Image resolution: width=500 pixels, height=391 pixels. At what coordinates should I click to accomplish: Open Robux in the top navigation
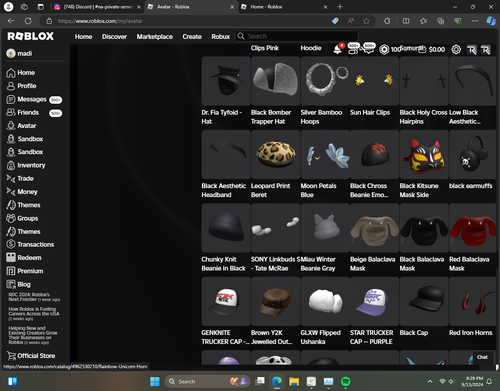click(x=221, y=37)
